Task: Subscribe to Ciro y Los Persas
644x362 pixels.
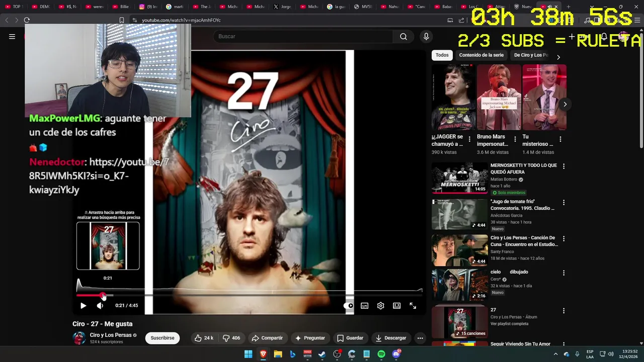Action: click(x=163, y=338)
